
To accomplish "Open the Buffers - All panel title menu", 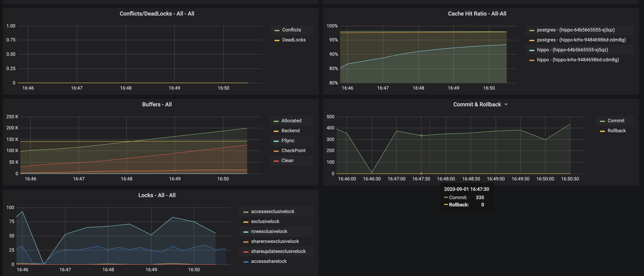I will coord(157,104).
